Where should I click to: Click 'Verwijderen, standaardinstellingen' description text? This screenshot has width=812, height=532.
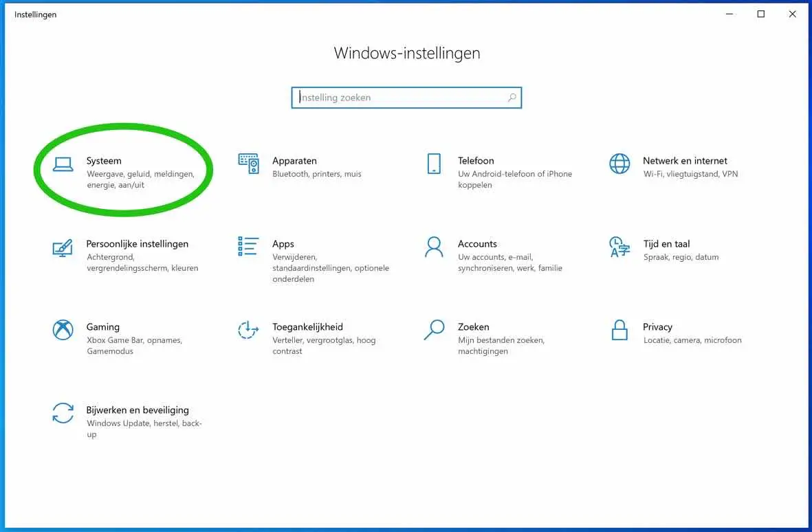[331, 268]
